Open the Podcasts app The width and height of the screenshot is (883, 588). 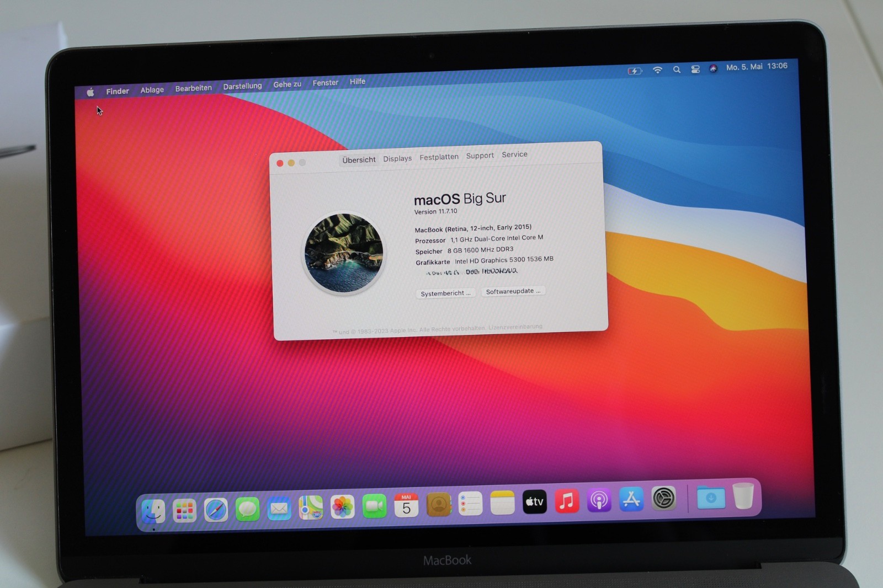(599, 500)
